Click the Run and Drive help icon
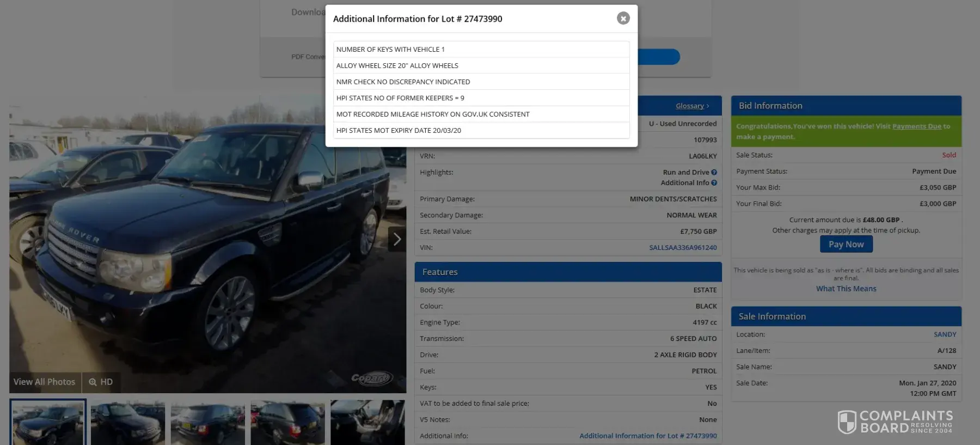This screenshot has height=445, width=980. (x=714, y=173)
